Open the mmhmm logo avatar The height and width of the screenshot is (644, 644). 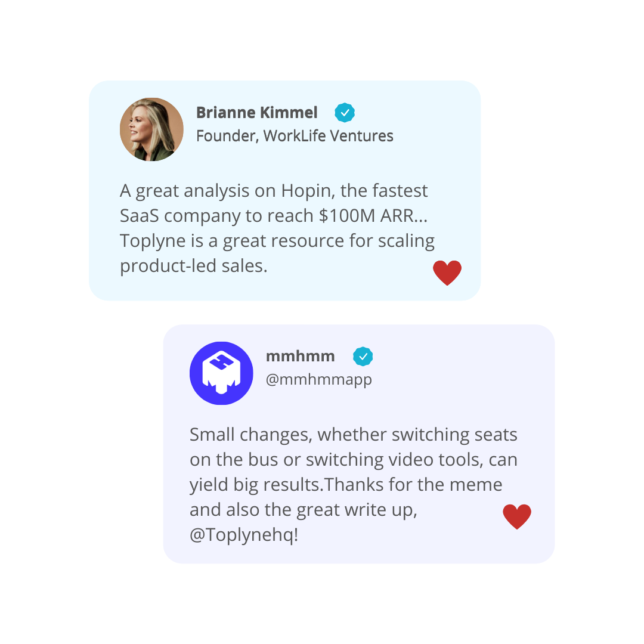click(221, 373)
